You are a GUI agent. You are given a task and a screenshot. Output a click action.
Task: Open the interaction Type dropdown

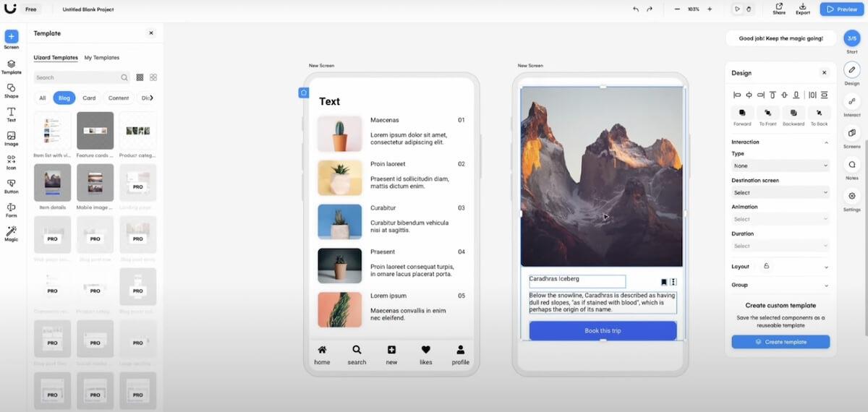click(x=780, y=166)
